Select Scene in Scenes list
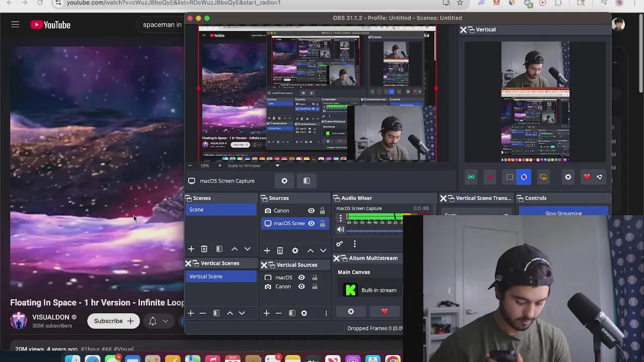644x362 pixels. [x=221, y=210]
